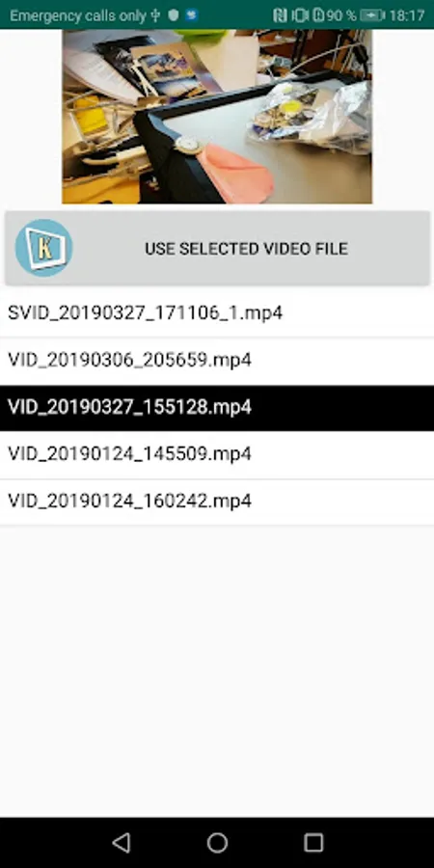Screen dimensions: 434x868
Task: Tap Emergency calls only status text
Action: pos(77,15)
